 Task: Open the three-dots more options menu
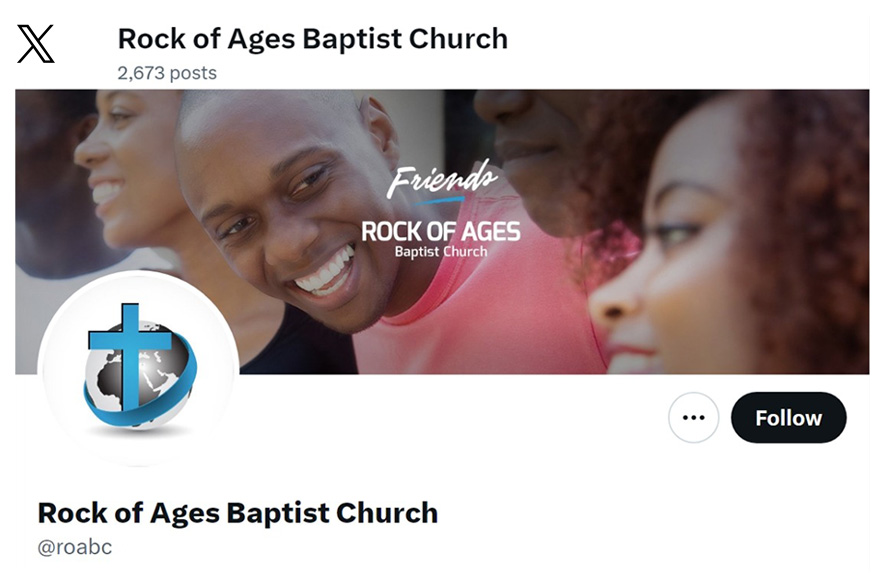point(693,418)
